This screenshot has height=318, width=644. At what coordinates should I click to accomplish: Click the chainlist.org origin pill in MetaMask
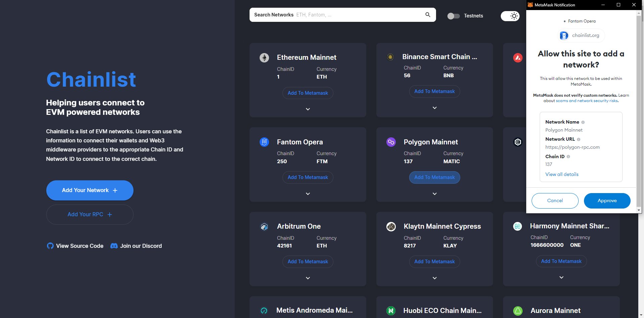point(581,35)
